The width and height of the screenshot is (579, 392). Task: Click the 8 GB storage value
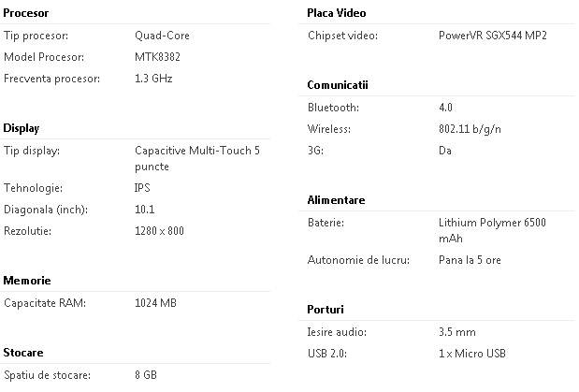point(146,375)
